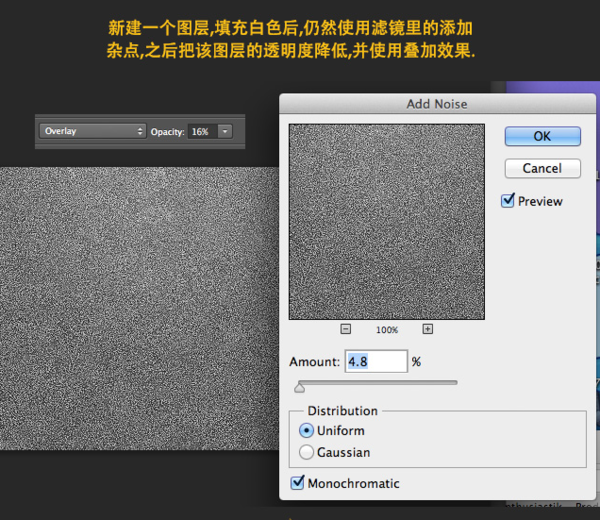
Task: Open the Opacity slider dropdown arrow
Action: pos(225,132)
